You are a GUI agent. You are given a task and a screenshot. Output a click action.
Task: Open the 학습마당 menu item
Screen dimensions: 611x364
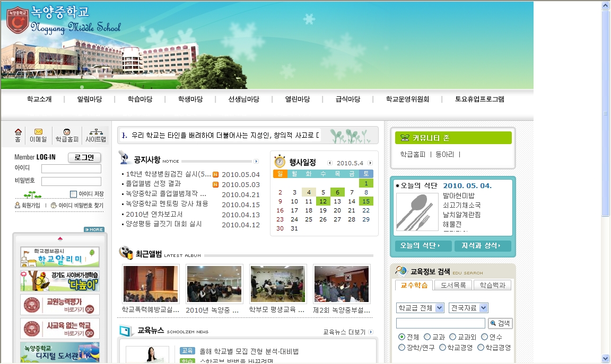point(140,99)
